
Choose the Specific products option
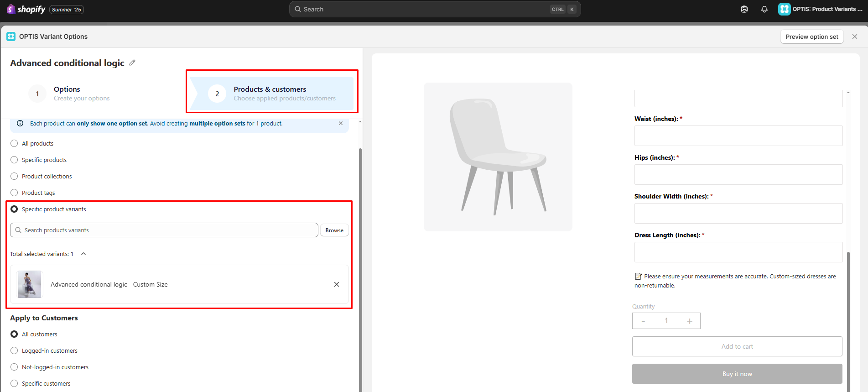click(14, 160)
